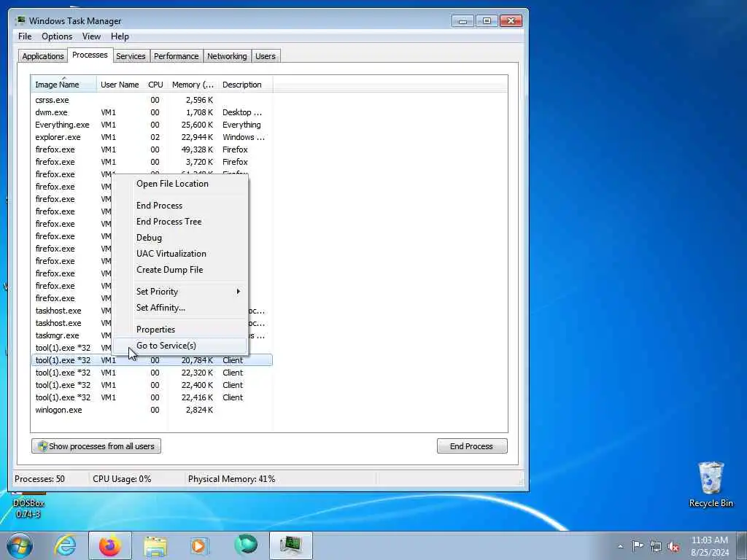Click Go to Service(s) menu entry
747x560 pixels.
click(x=180, y=346)
